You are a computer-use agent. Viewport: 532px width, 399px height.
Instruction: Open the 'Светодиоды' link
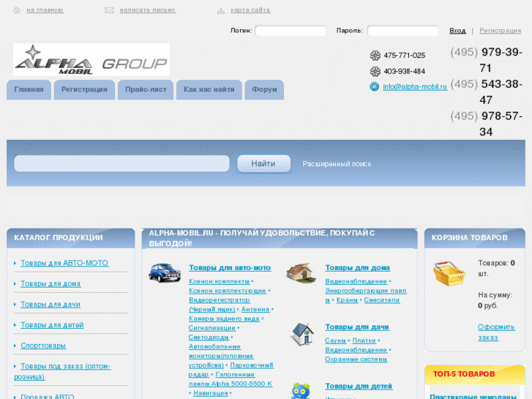[209, 338]
